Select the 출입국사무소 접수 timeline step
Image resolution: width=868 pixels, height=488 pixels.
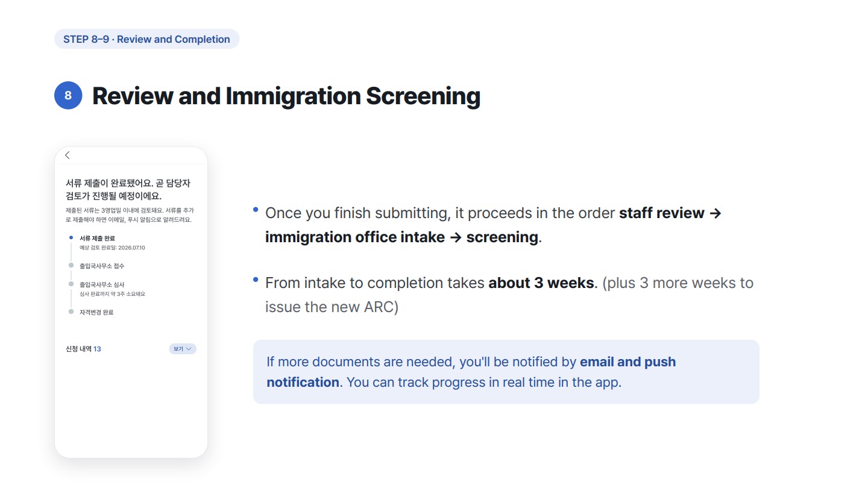coord(102,266)
